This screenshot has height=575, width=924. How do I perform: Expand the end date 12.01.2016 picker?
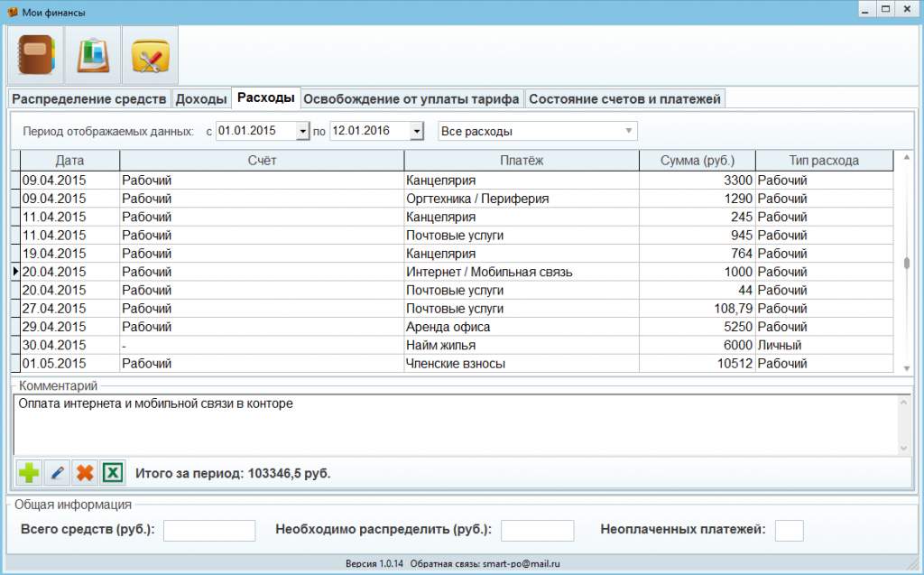click(416, 132)
